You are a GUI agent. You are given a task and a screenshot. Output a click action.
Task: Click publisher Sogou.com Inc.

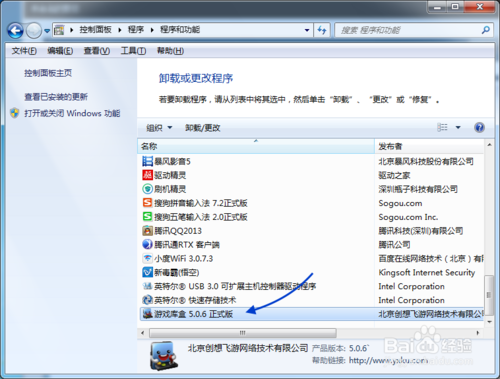point(408,217)
